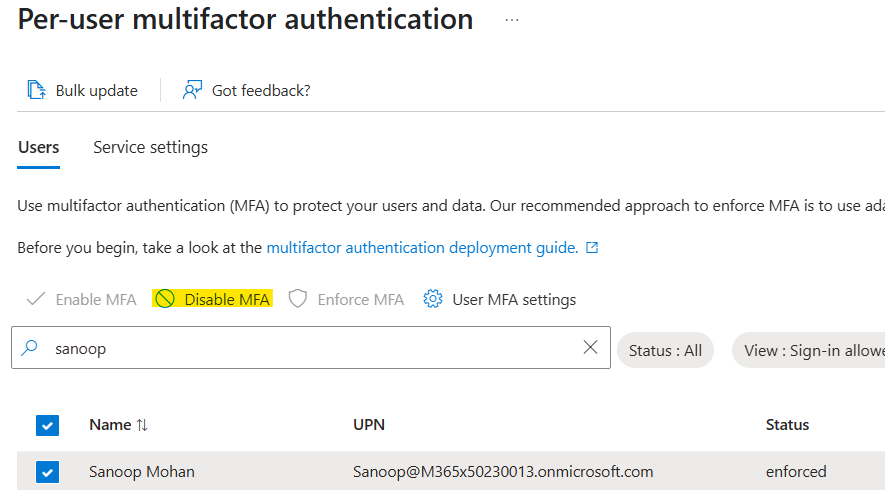Click the Disable MFA button label
Viewport: 885px width, 490px height.
(227, 299)
